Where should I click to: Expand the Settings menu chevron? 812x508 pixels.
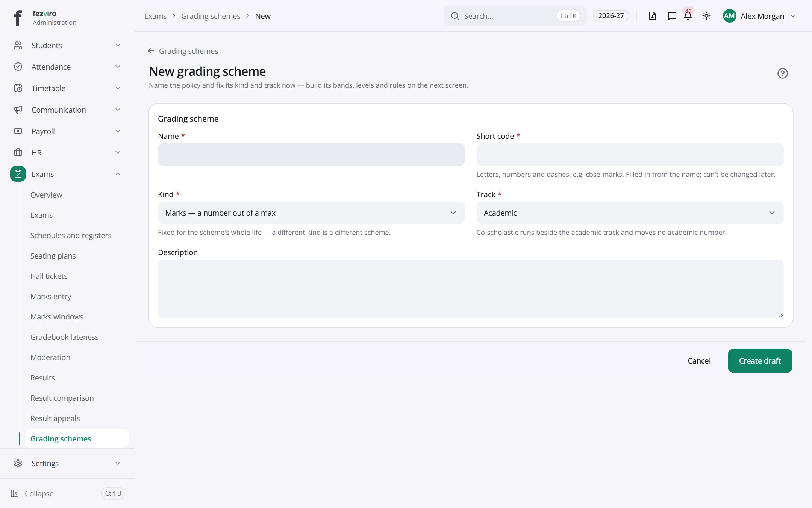point(118,464)
